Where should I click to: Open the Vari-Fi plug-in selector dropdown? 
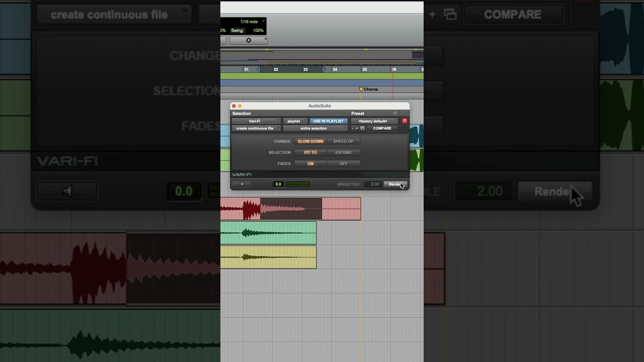(256, 121)
